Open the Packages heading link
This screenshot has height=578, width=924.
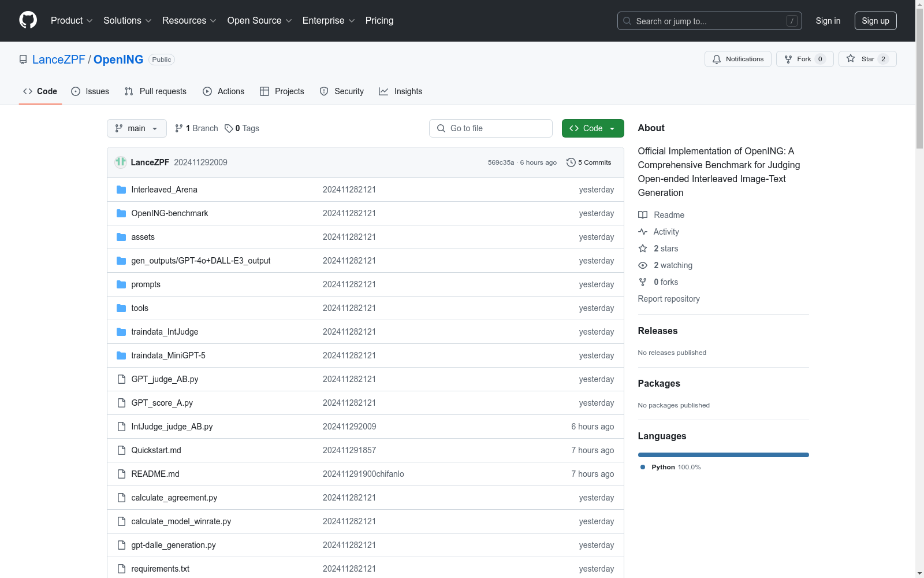point(659,383)
